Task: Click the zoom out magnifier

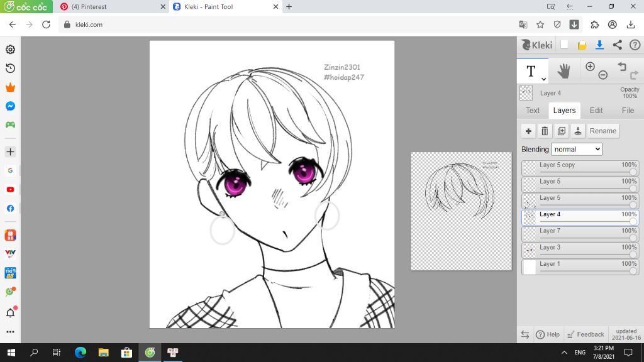Action: click(x=603, y=75)
